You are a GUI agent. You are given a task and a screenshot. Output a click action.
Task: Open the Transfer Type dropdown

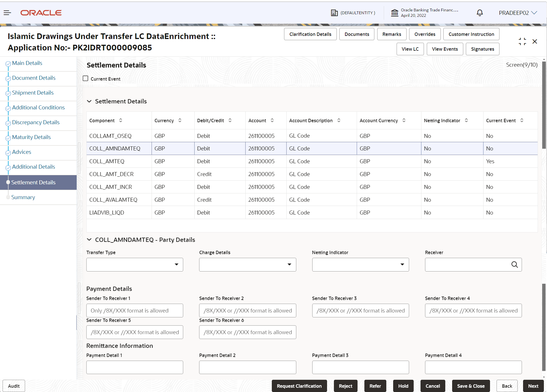[134, 265]
